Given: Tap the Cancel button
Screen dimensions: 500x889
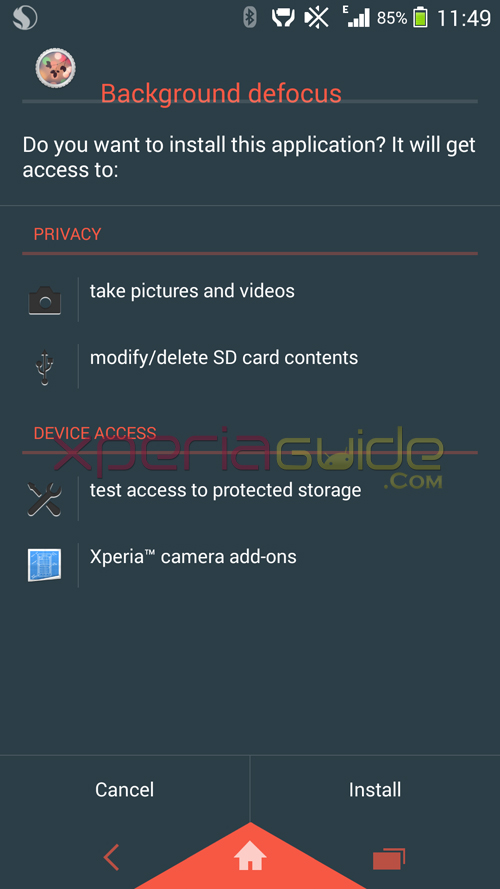Looking at the screenshot, I should click(125, 789).
